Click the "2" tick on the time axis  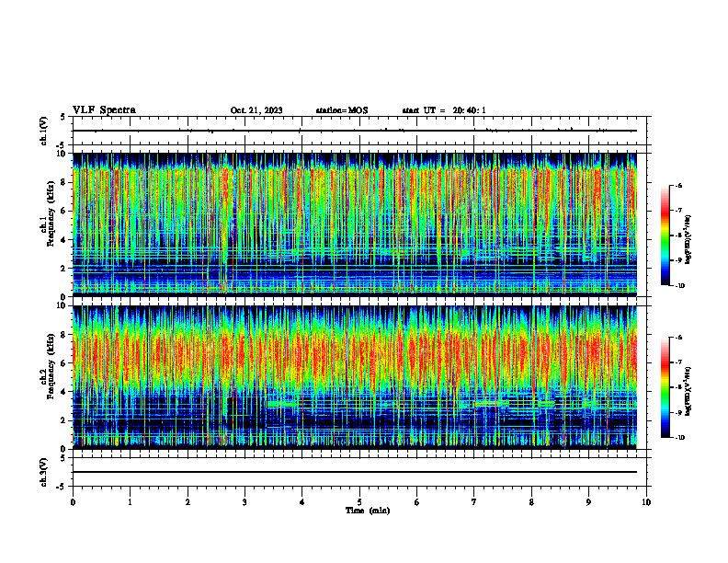188,502
